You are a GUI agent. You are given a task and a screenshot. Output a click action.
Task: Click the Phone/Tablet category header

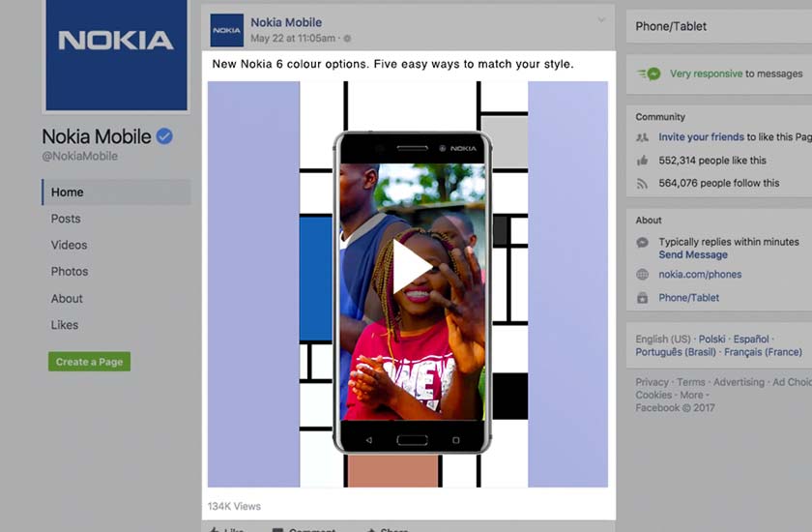point(671,26)
